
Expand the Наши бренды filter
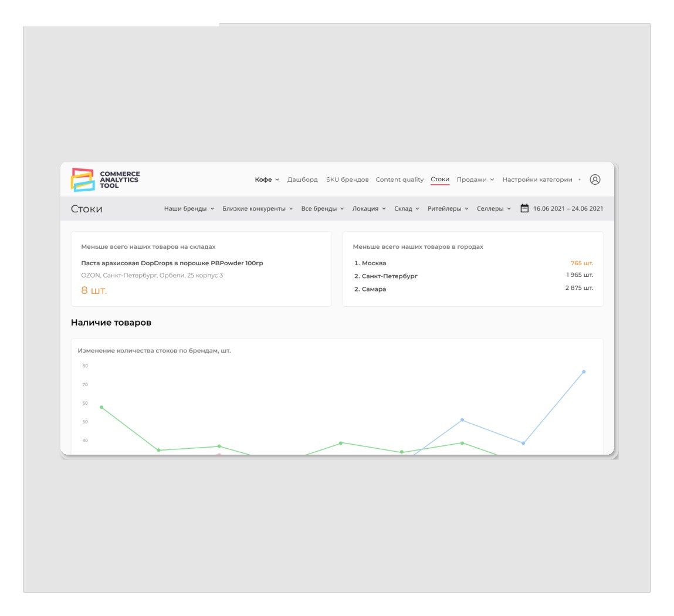coord(189,208)
